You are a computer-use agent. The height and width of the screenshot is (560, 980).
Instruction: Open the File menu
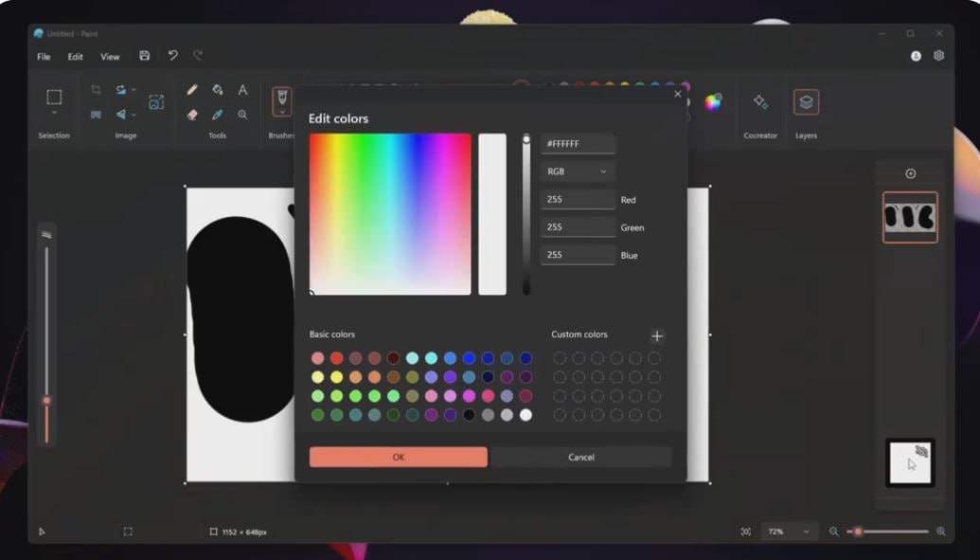coord(44,57)
